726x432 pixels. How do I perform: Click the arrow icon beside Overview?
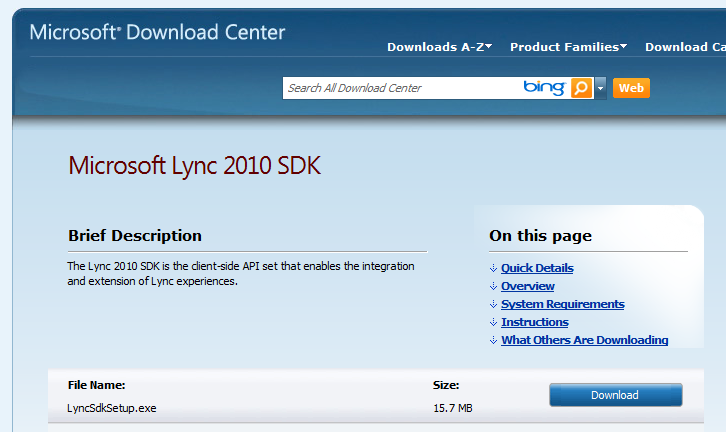pyautogui.click(x=493, y=286)
